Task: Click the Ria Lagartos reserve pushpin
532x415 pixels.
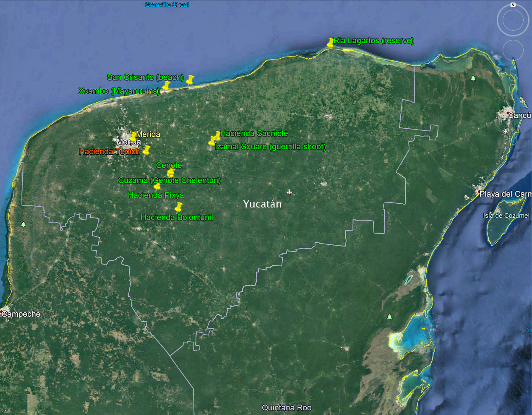Action: pyautogui.click(x=330, y=42)
